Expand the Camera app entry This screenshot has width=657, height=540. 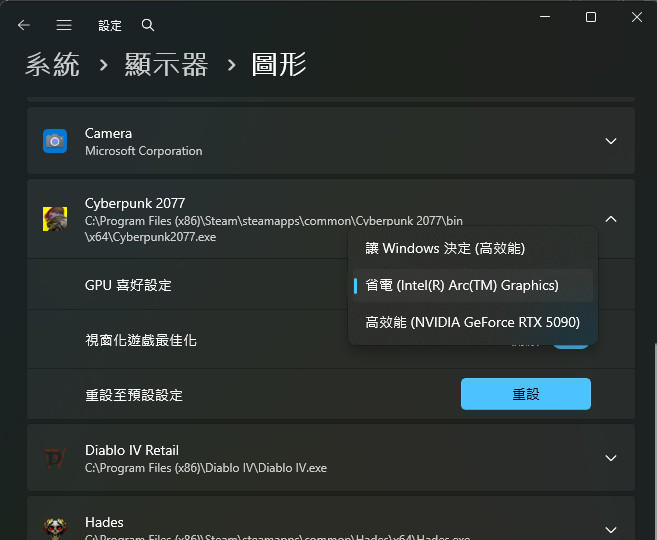coord(611,142)
